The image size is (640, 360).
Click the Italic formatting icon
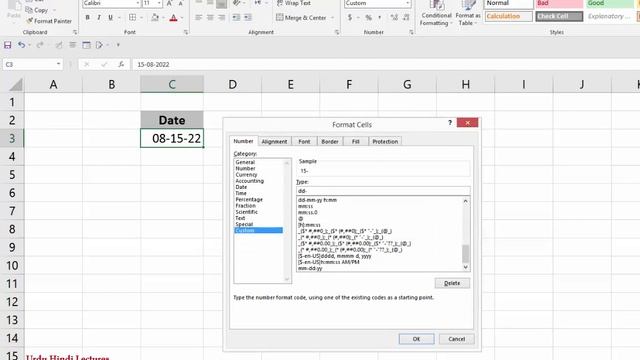tap(98, 18)
